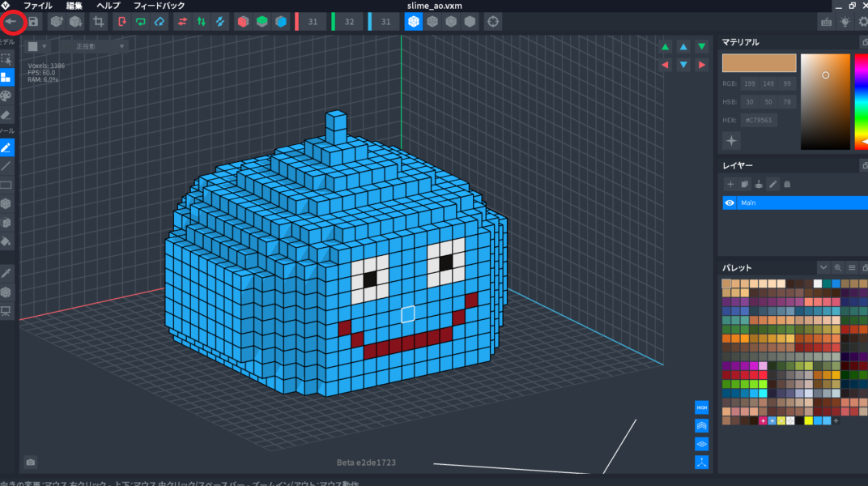Click the HEX field showing #C79563
This screenshot has height=486, width=868.
click(x=759, y=120)
